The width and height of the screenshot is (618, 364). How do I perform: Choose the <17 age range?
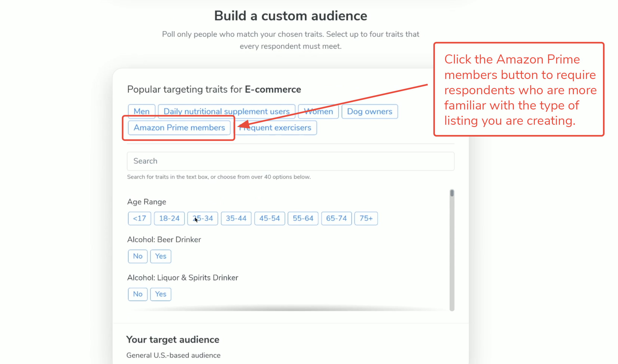[139, 218]
